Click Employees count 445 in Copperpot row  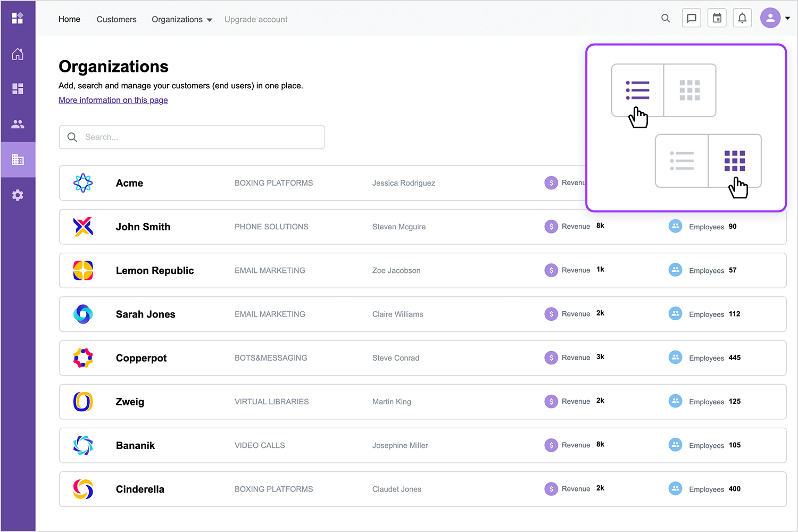[735, 358]
